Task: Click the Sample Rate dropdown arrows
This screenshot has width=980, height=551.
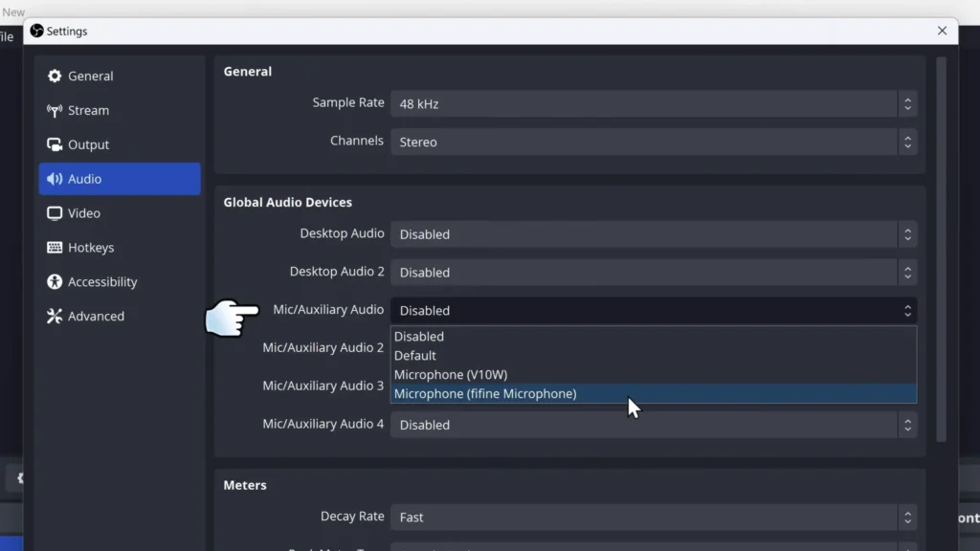Action: pyautogui.click(x=907, y=103)
